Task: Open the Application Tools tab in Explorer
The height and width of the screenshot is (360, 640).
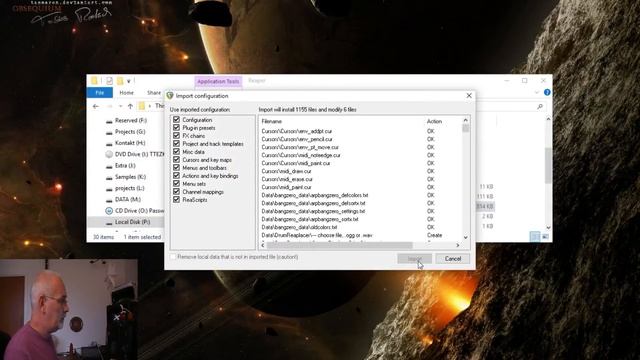Action: 218,81
